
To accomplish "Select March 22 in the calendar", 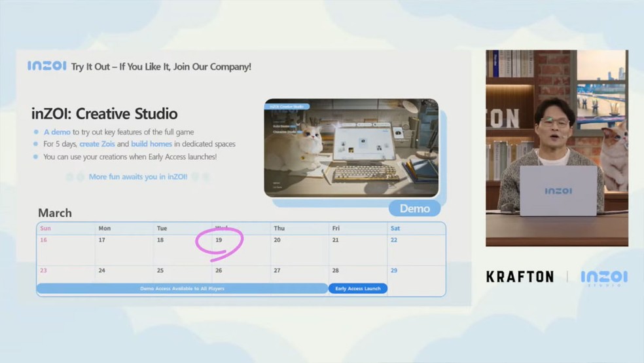I will [394, 240].
